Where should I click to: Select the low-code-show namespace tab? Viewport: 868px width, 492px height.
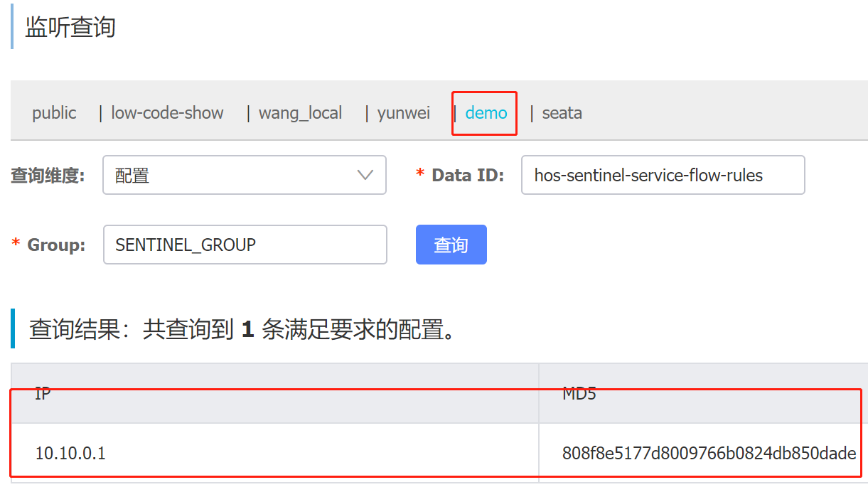tap(167, 113)
